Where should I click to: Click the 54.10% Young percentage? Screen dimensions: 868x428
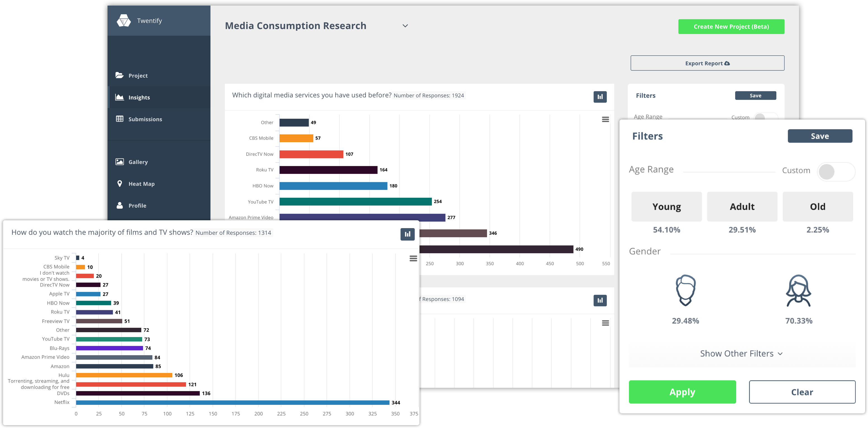click(666, 230)
